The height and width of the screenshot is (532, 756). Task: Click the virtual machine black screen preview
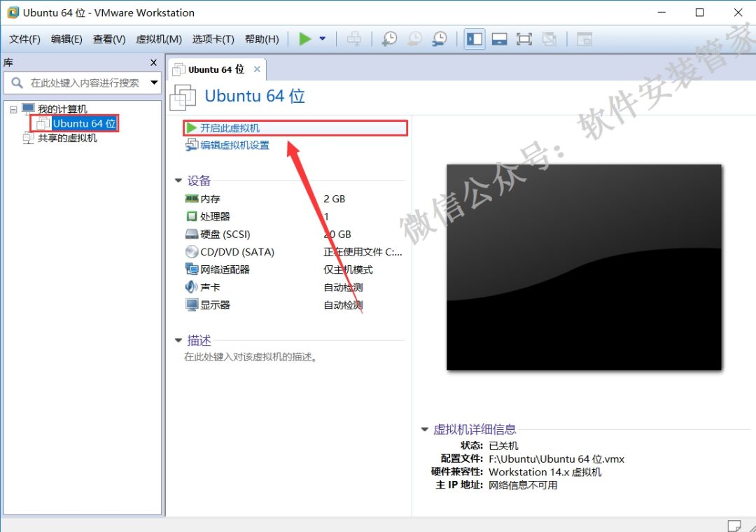[584, 267]
